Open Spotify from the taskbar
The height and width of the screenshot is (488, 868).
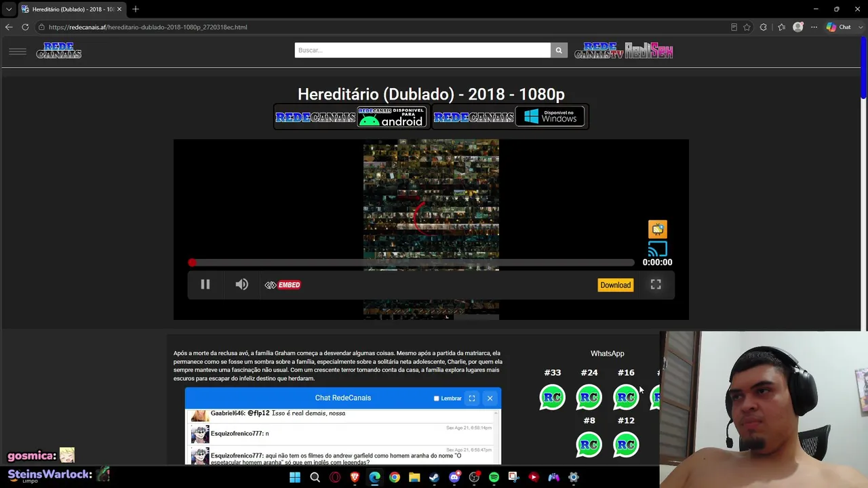494,477
